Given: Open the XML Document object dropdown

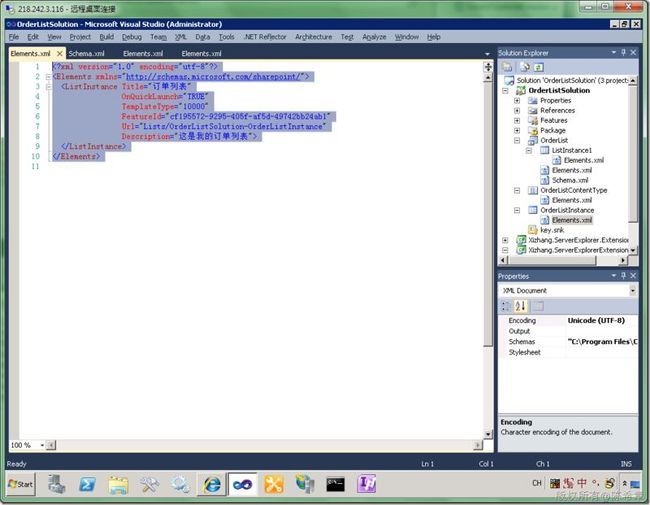Looking at the screenshot, I should (633, 291).
